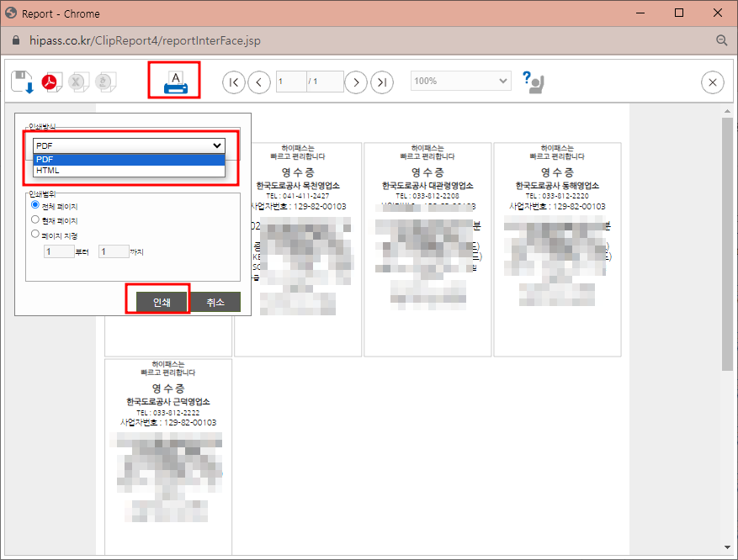Click the printer icon in the toolbar

point(173,82)
